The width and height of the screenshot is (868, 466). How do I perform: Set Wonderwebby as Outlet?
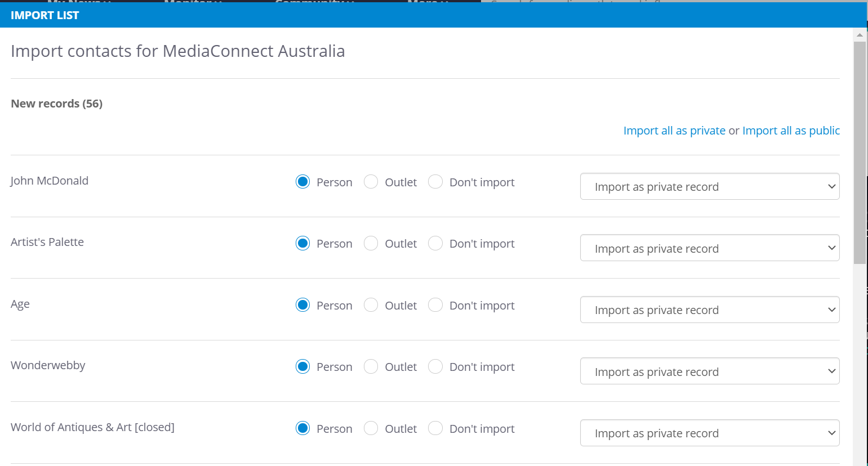pos(371,366)
